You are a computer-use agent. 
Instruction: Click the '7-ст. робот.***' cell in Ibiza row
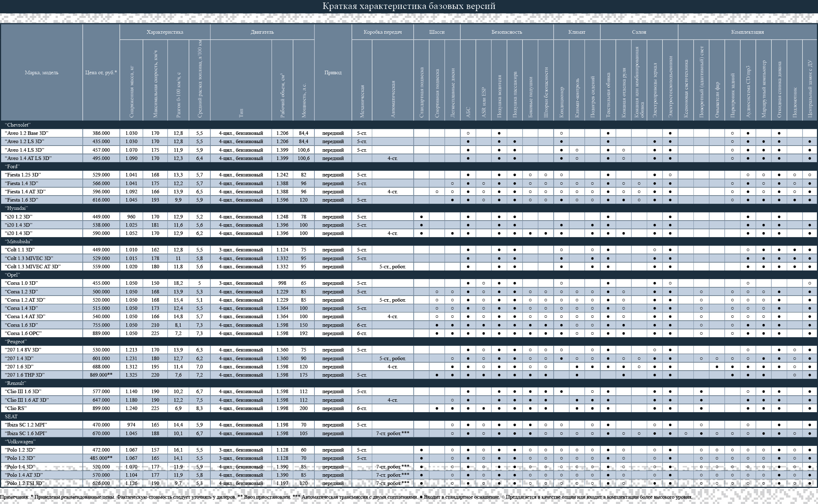393,433
